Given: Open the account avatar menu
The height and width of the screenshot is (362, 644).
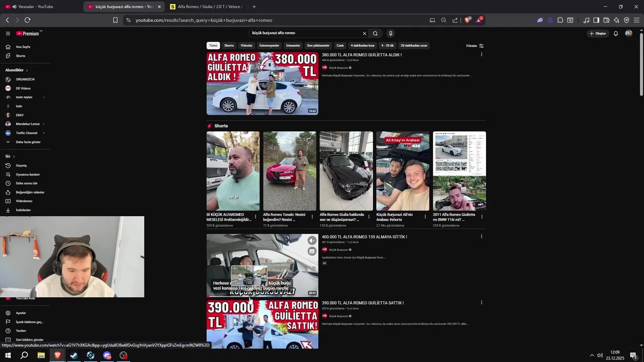Looking at the screenshot, I should (628, 34).
